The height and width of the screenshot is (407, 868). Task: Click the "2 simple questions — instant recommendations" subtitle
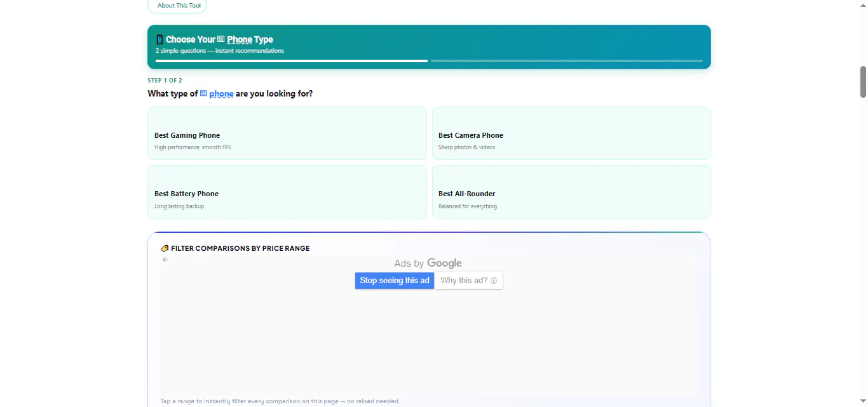click(x=220, y=51)
